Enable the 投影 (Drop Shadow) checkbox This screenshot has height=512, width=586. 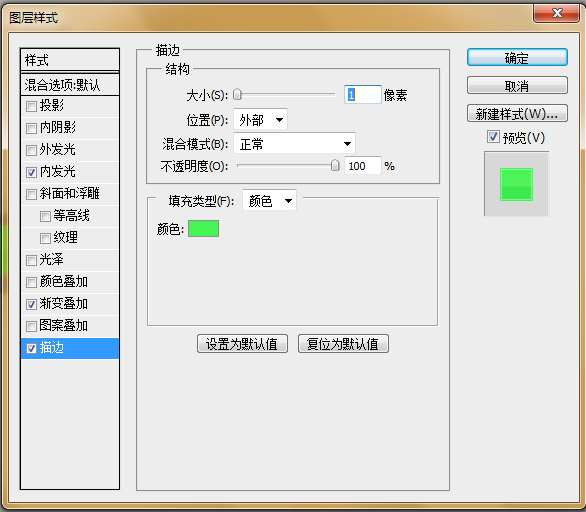tap(31, 107)
